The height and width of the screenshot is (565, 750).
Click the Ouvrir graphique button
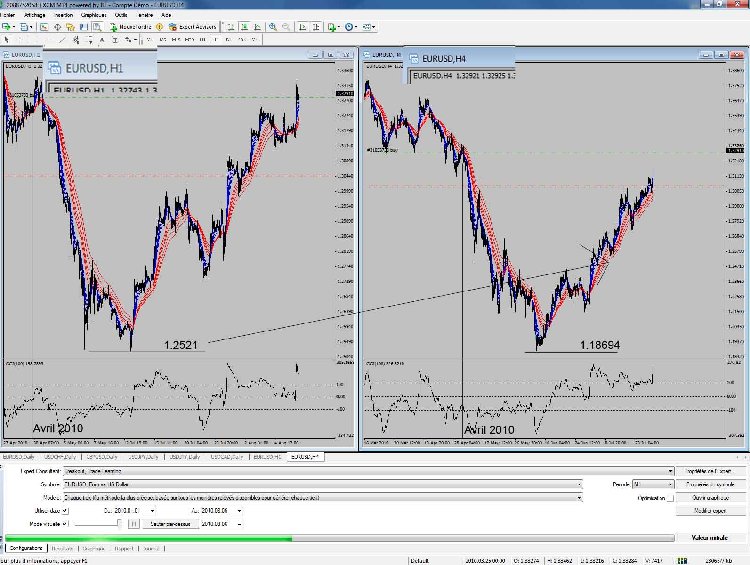pyautogui.click(x=710, y=498)
